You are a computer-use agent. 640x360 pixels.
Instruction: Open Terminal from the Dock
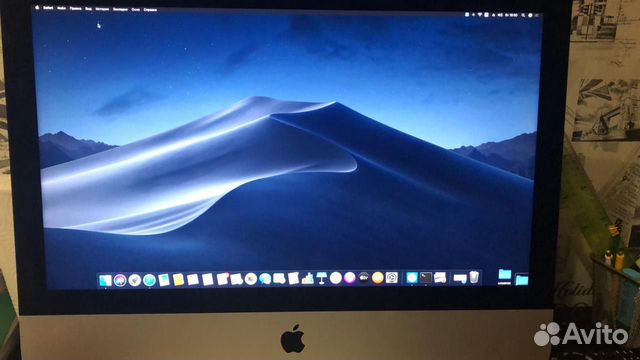coord(426,278)
